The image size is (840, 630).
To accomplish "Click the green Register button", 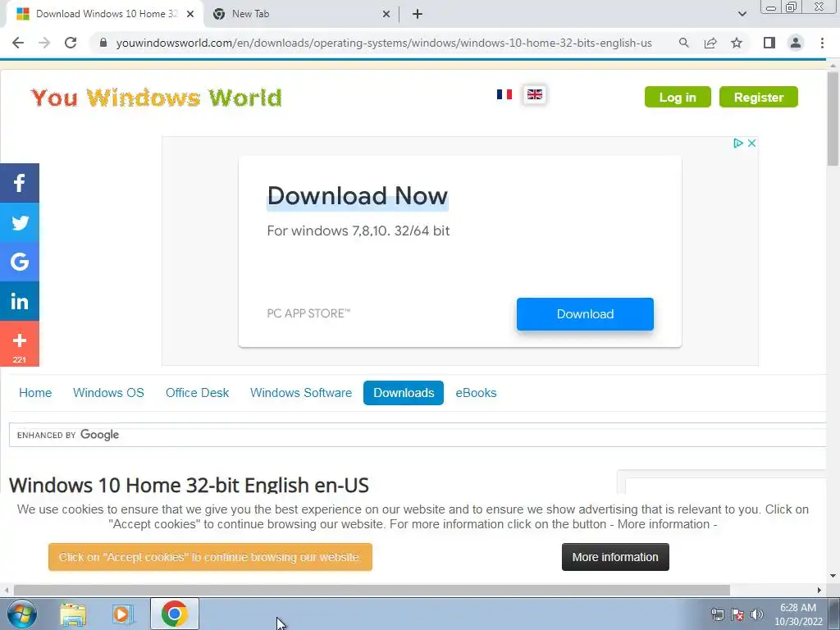I will pos(759,97).
